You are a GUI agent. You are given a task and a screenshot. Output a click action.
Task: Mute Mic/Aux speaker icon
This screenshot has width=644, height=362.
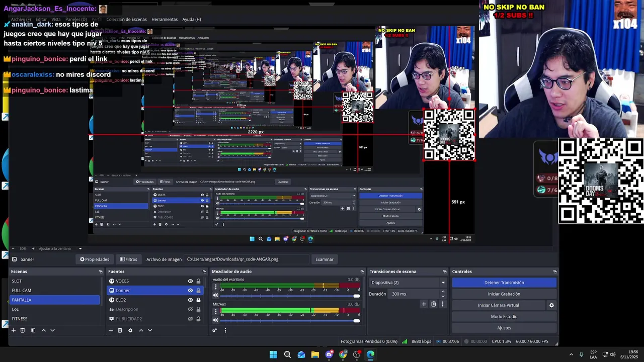[216, 320]
